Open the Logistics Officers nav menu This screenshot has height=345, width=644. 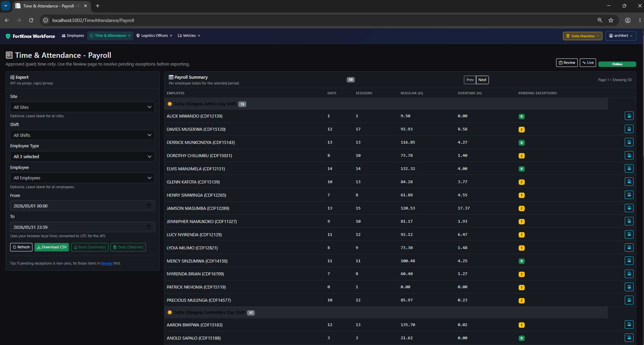[154, 36]
